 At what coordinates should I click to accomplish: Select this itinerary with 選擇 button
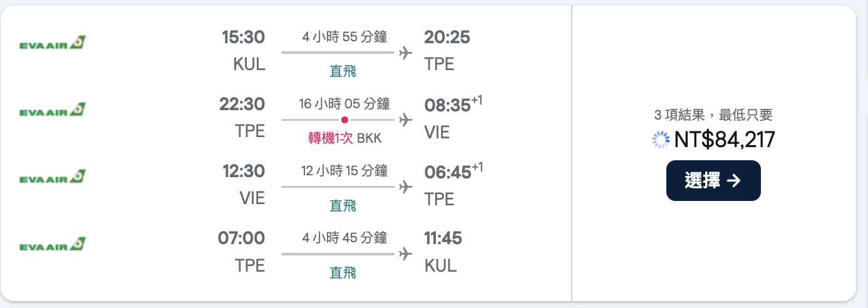pos(713,181)
